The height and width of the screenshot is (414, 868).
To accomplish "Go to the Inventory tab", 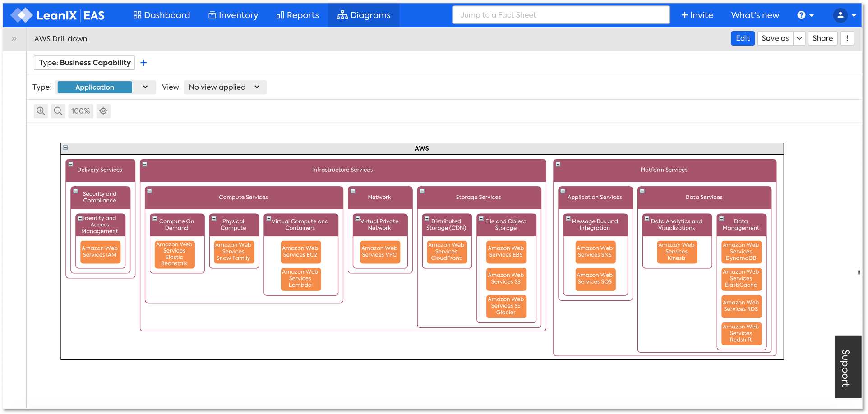I will click(x=233, y=15).
